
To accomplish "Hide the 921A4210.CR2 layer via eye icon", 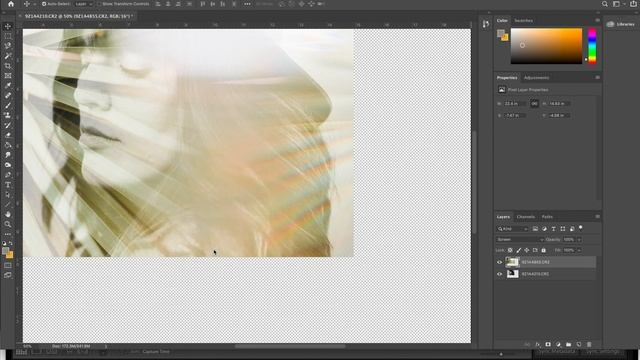I will pyautogui.click(x=499, y=274).
